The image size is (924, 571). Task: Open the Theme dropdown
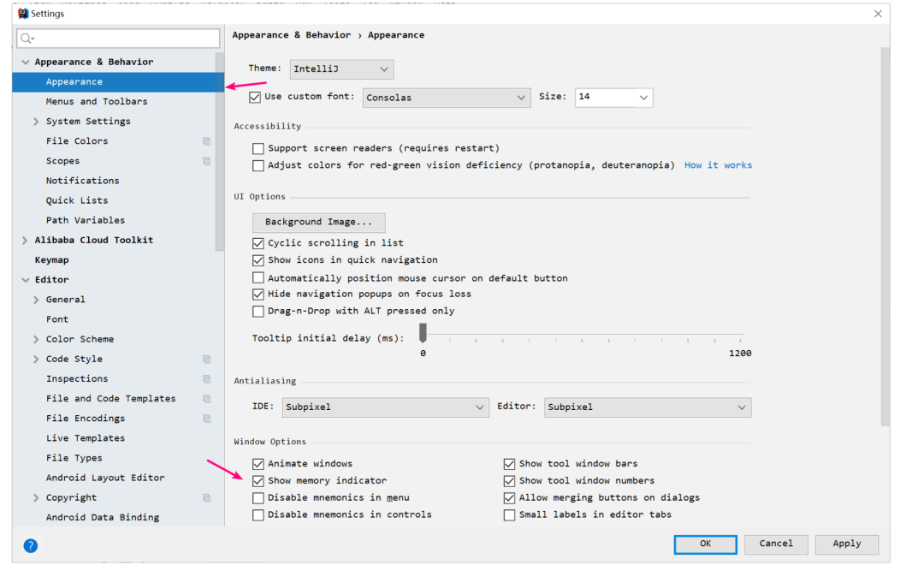[341, 69]
